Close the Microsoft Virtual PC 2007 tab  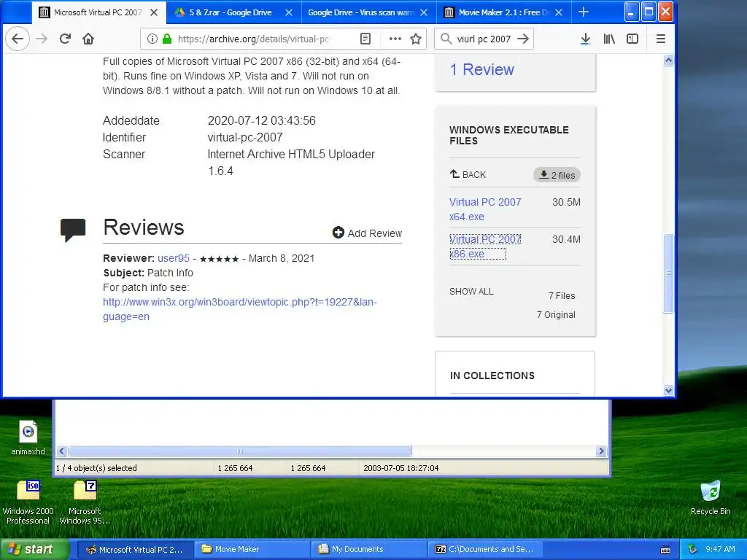pyautogui.click(x=154, y=12)
